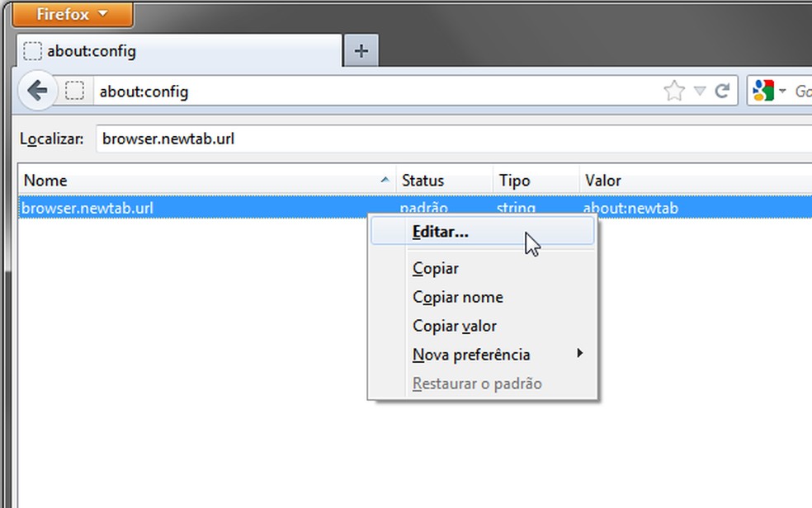Choose Copiar from the context menu
This screenshot has height=508, width=812.
[483, 268]
